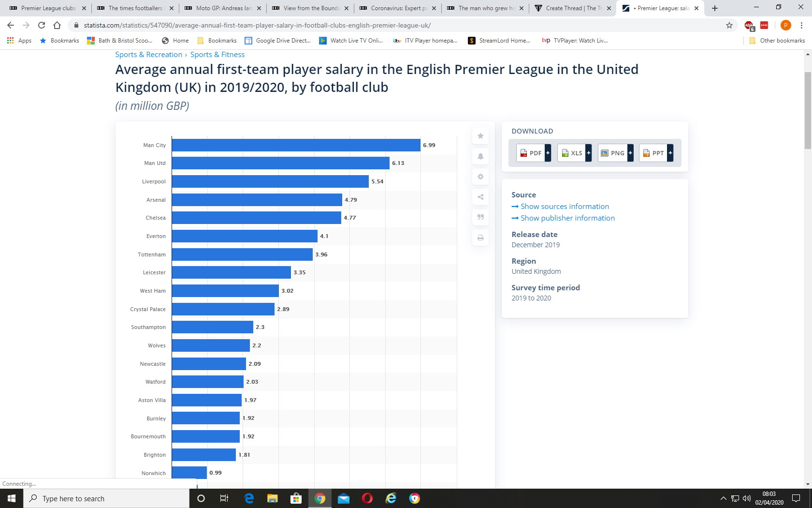Expand the XLS download plus button
Image resolution: width=812 pixels, height=508 pixels.
tap(589, 153)
